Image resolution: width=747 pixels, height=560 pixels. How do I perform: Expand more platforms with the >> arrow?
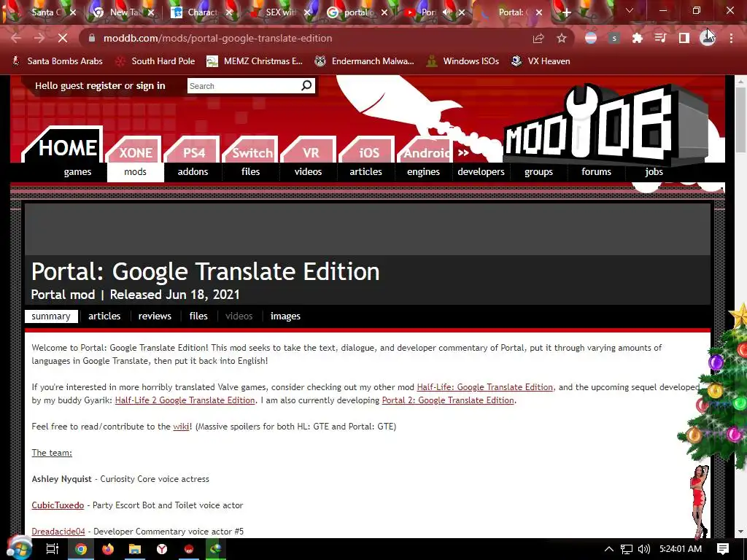click(463, 152)
